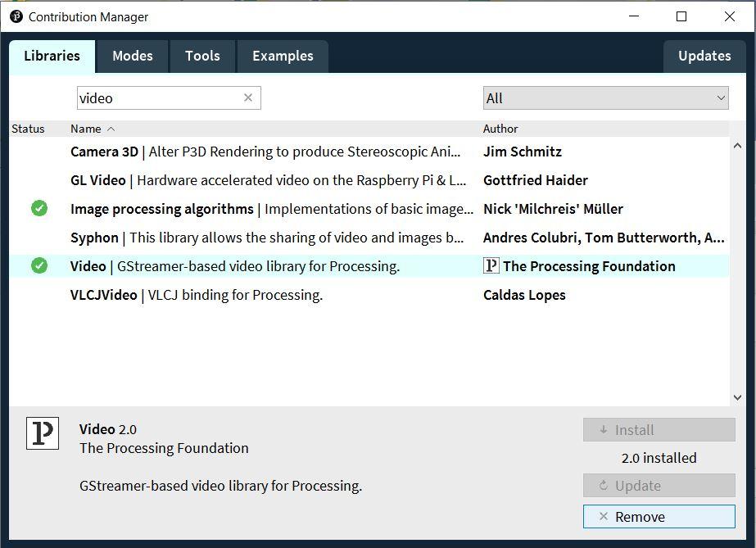The height and width of the screenshot is (548, 756).
Task: Open the Updates tab
Action: (704, 57)
